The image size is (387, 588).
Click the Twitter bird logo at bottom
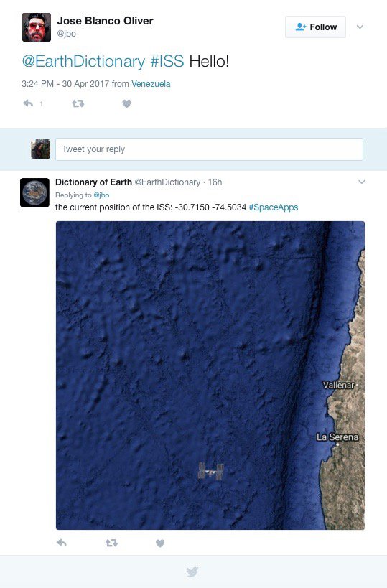click(192, 572)
